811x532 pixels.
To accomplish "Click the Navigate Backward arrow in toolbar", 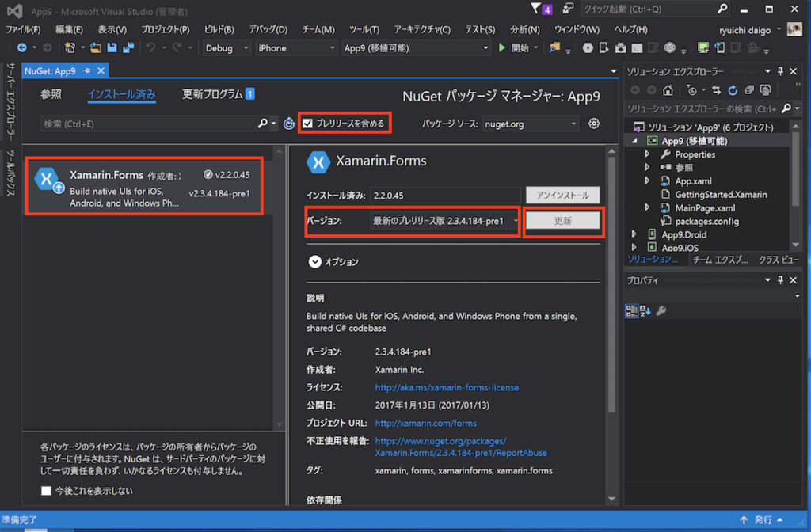I will pos(21,48).
